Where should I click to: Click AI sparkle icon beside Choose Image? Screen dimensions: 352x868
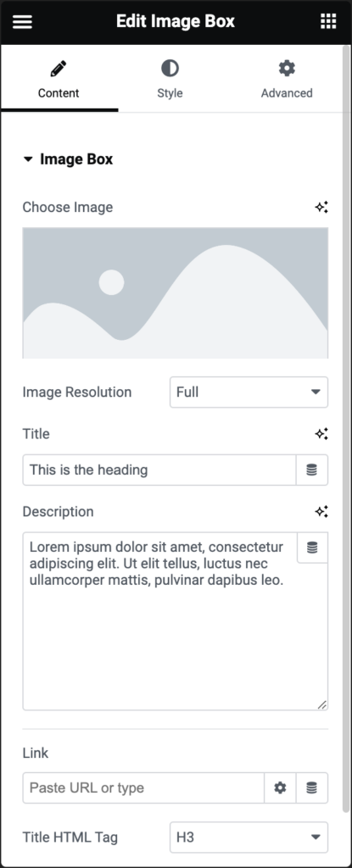(321, 207)
